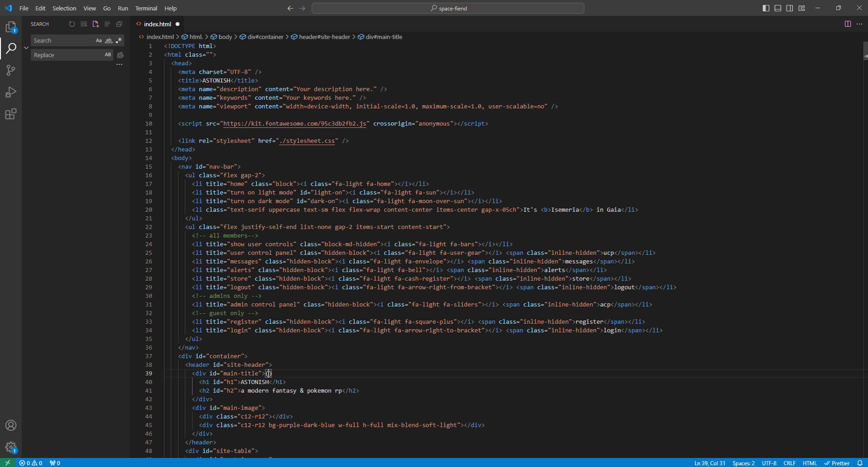Toggle Use Regular Expression option

(x=119, y=40)
